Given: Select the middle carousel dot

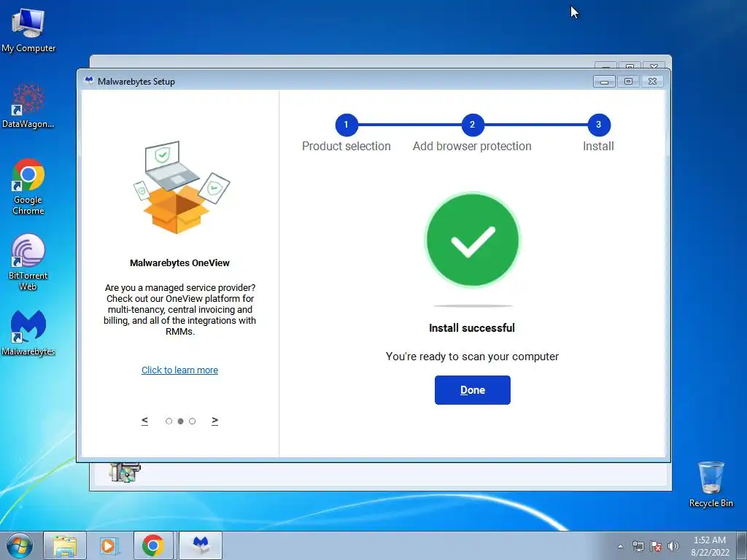Looking at the screenshot, I should tap(181, 421).
